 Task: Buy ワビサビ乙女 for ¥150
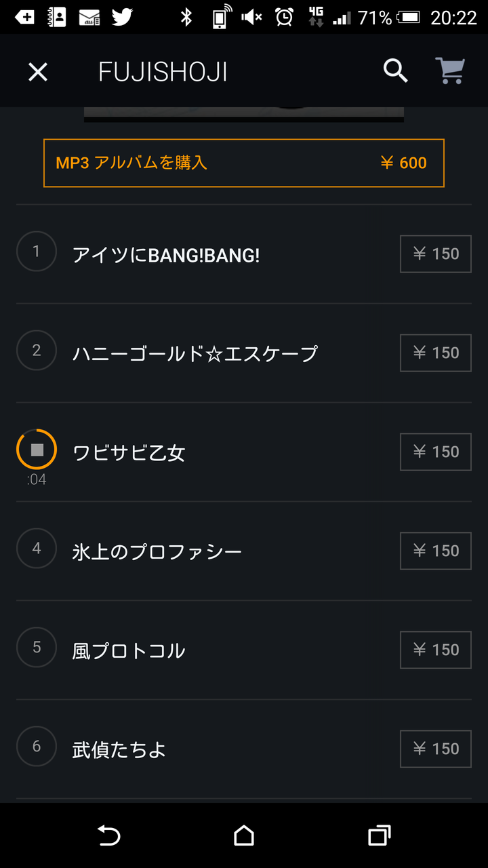click(436, 452)
